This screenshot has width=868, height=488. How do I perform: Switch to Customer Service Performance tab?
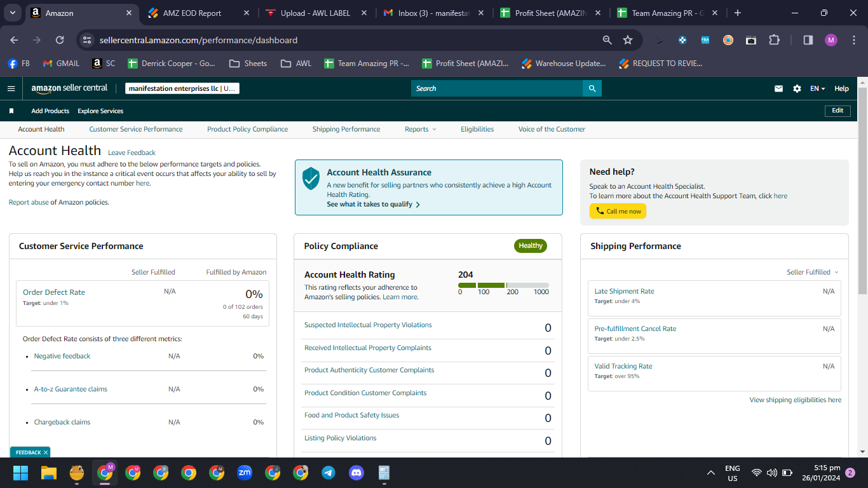[136, 129]
